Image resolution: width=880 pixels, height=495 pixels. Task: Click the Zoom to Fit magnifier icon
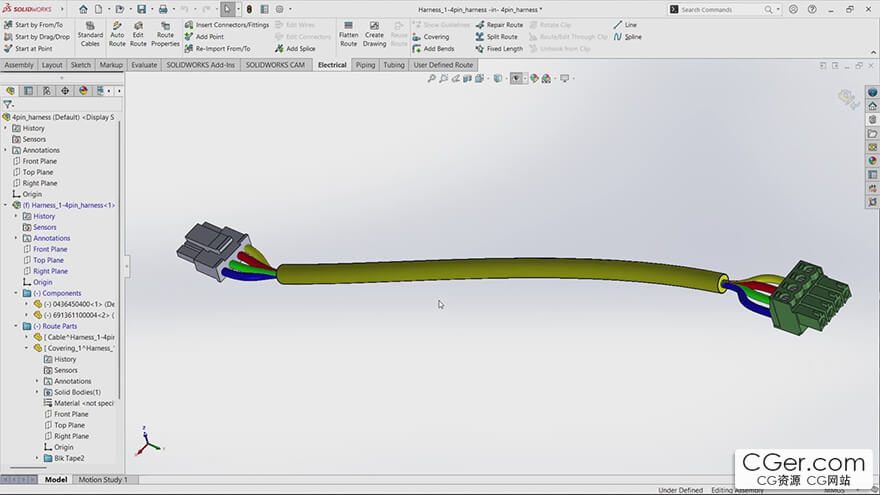click(x=432, y=78)
